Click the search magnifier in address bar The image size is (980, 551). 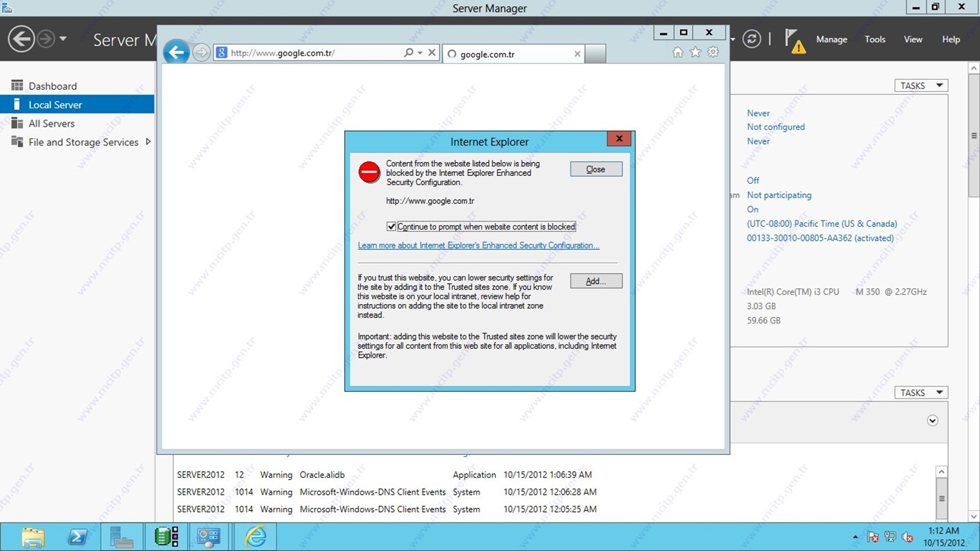click(408, 53)
